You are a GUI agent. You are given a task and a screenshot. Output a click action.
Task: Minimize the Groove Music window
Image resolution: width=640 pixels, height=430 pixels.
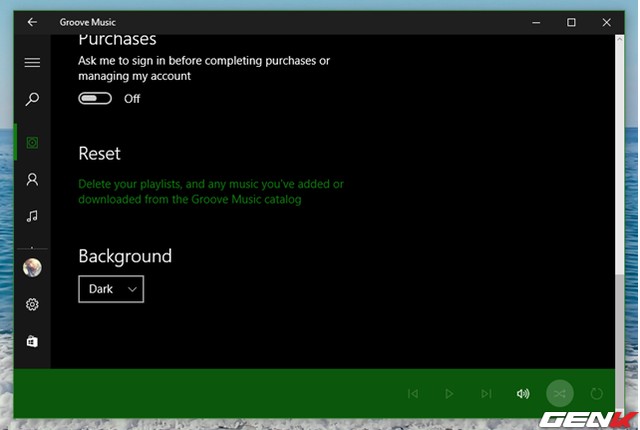click(536, 22)
